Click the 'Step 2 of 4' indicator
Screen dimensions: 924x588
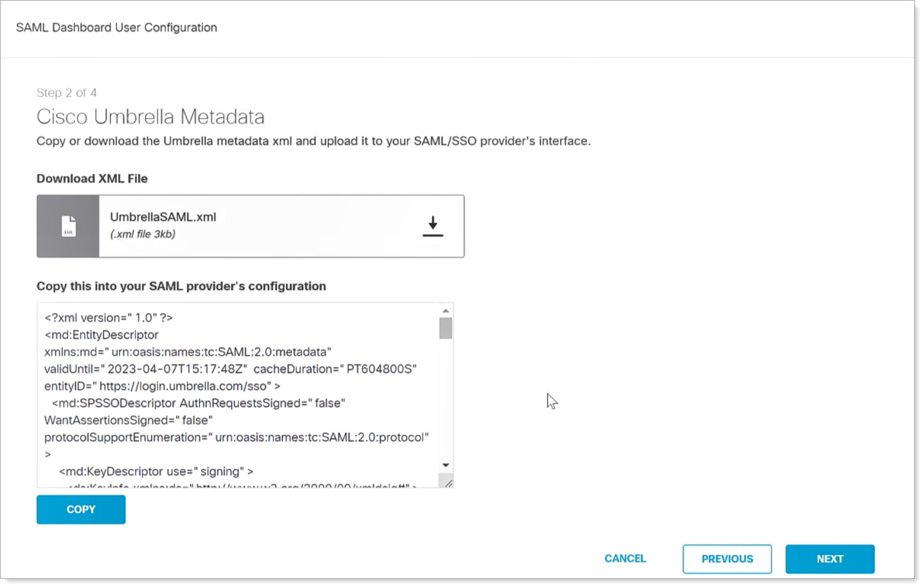[66, 93]
